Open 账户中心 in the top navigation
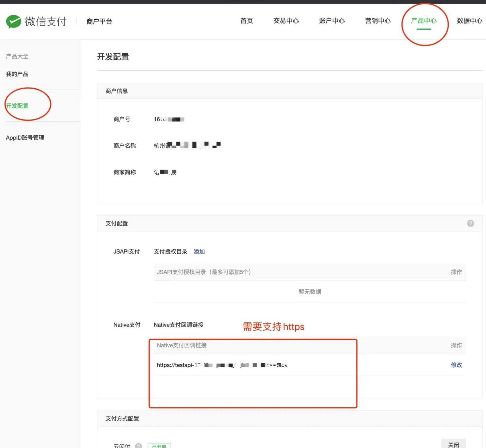The image size is (486, 448). pyautogui.click(x=332, y=21)
